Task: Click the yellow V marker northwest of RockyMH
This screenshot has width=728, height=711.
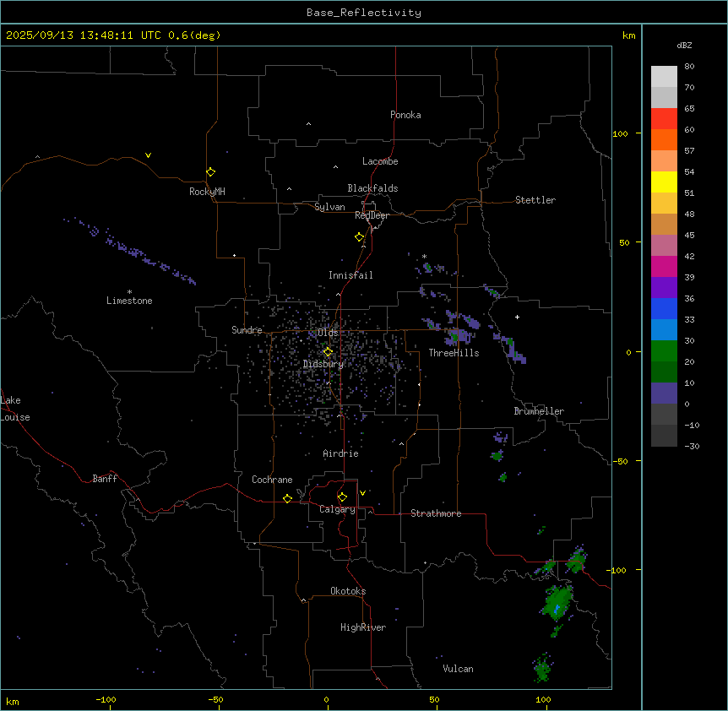Action: click(x=148, y=155)
